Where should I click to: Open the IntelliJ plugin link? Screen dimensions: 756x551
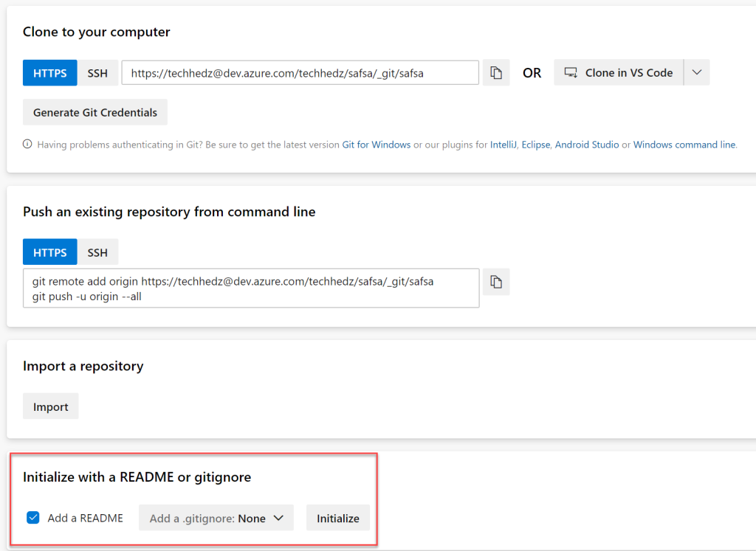point(503,145)
